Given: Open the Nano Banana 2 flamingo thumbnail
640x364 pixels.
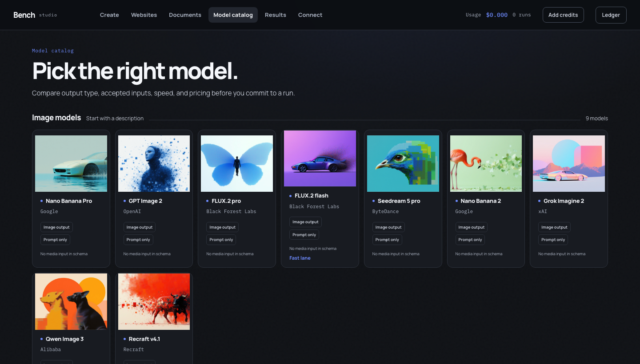Looking at the screenshot, I should (486, 164).
